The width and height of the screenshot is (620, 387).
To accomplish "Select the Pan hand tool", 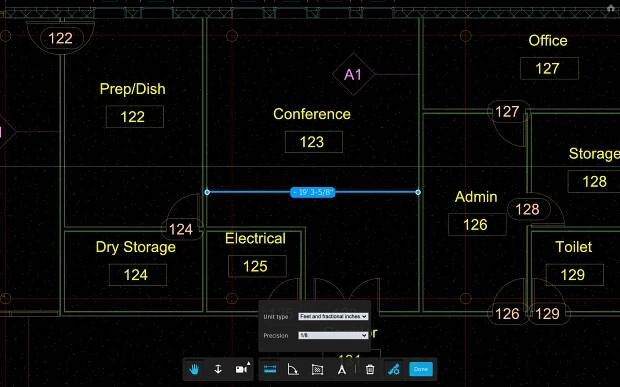I will (x=194, y=369).
